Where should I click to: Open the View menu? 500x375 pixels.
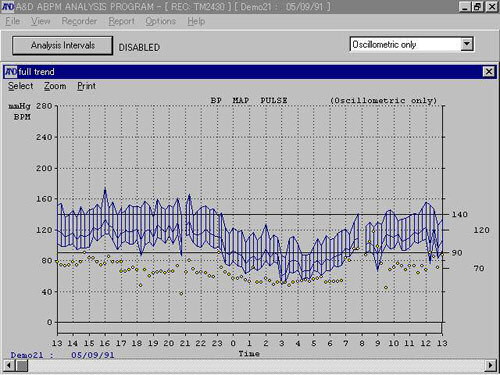[40, 21]
